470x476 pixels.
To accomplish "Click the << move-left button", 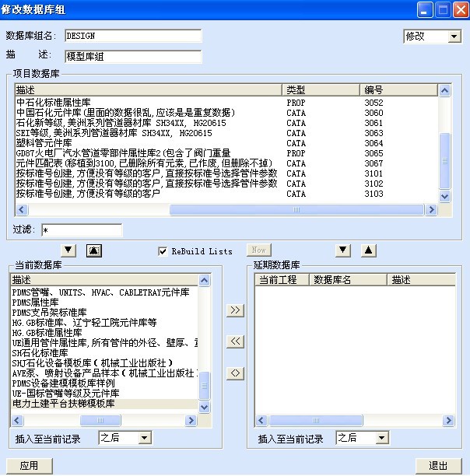I will [234, 341].
